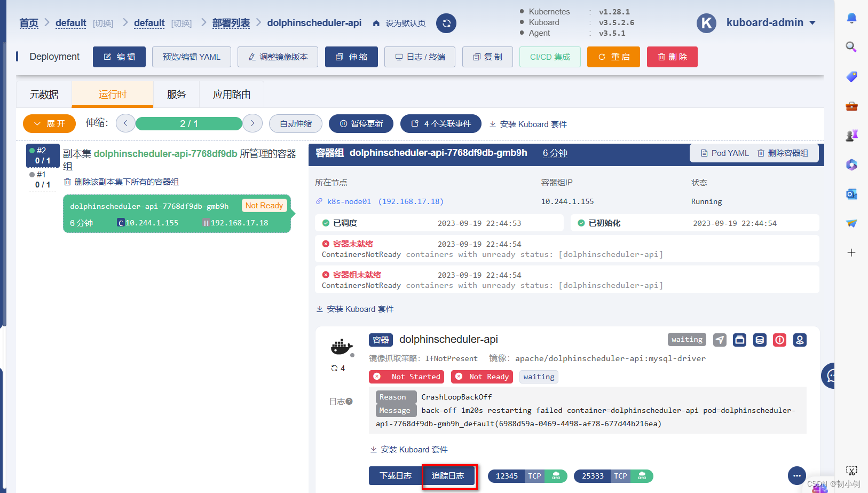Click the 自动伸缩 button
Viewport: 868px width, 493px height.
pyautogui.click(x=296, y=123)
